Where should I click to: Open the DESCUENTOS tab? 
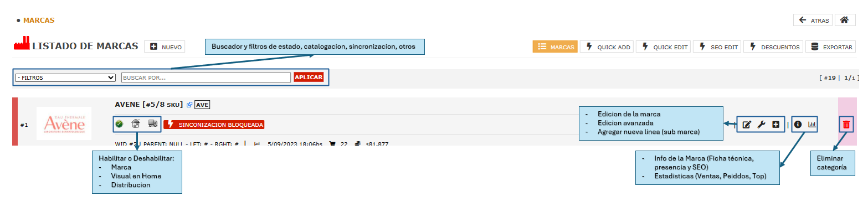[x=773, y=47]
